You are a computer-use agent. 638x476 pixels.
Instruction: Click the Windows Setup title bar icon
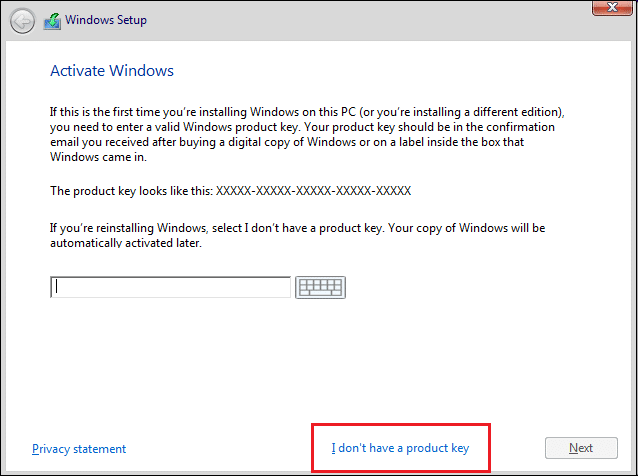52,20
